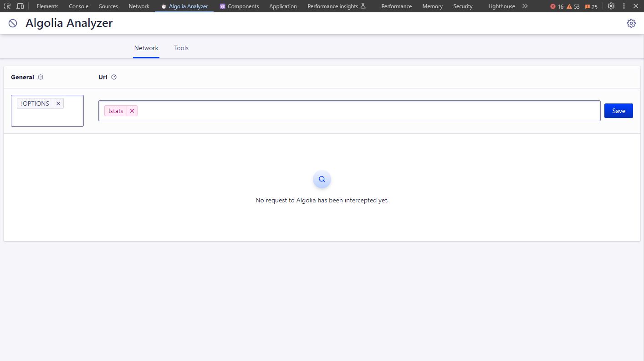Switch to the Tools sub-tab
644x361 pixels.
click(181, 48)
